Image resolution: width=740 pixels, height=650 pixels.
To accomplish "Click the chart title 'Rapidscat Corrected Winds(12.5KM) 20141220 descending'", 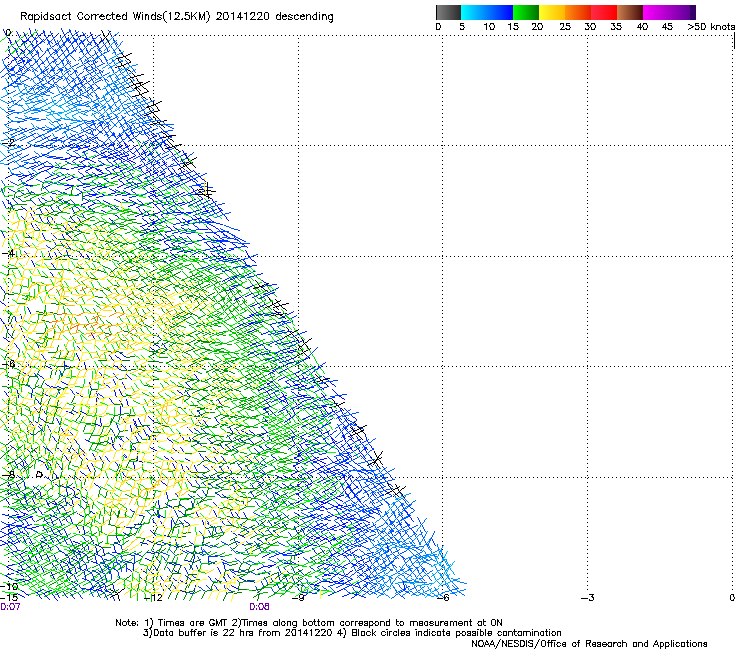I will point(177,17).
